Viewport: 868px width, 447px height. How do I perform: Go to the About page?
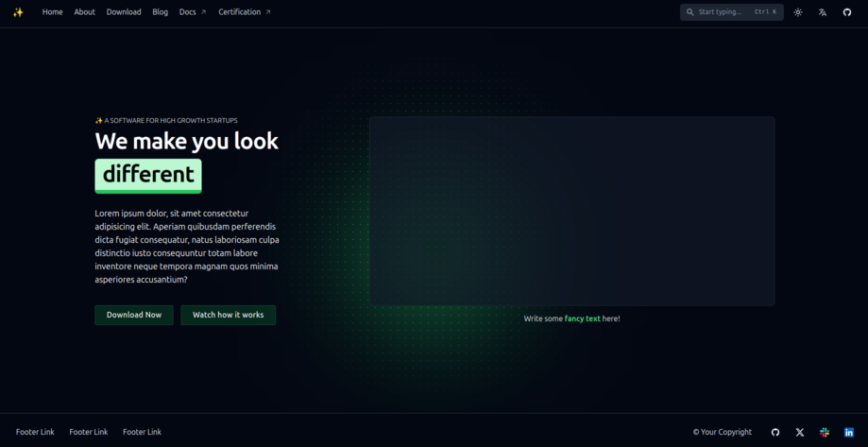[85, 12]
